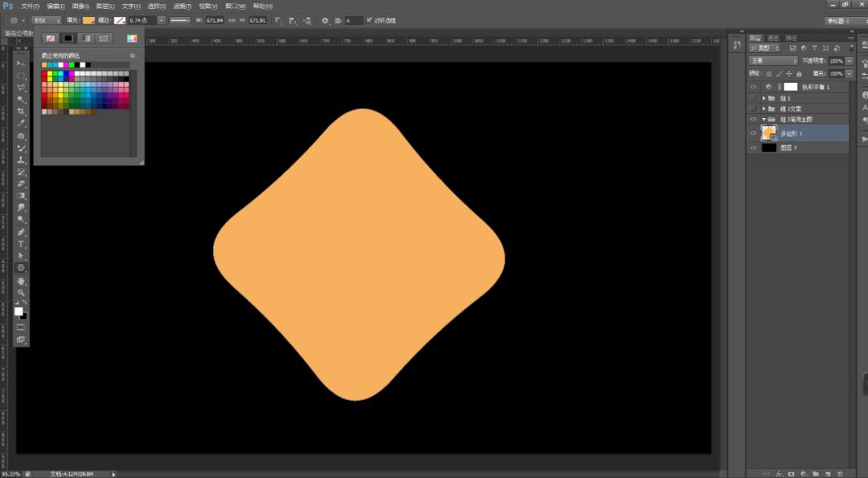Open the rainbow color picker in swatch popup
The width and height of the screenshot is (868, 478).
132,38
